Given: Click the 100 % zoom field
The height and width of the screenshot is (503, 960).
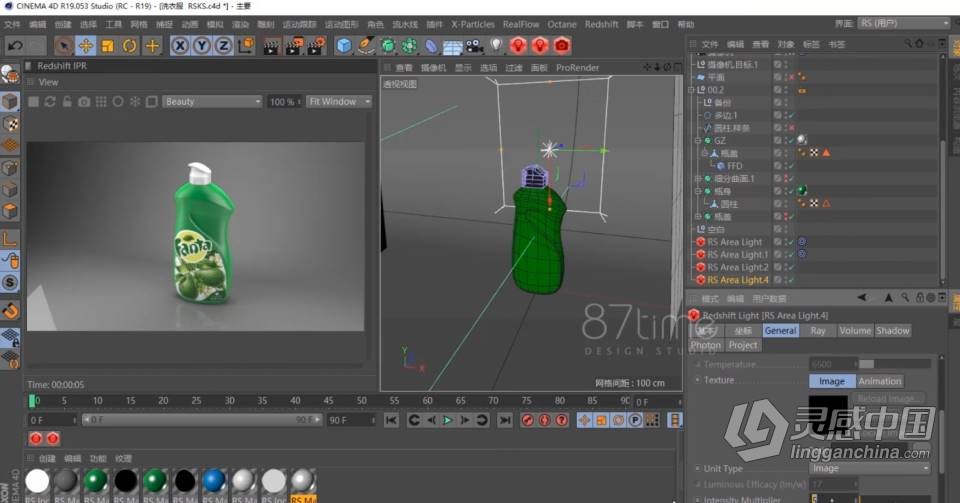Looking at the screenshot, I should point(284,102).
